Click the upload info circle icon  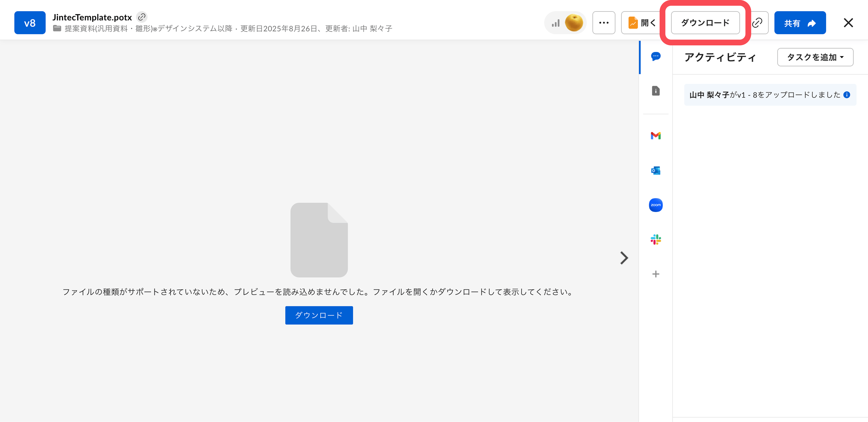point(846,95)
